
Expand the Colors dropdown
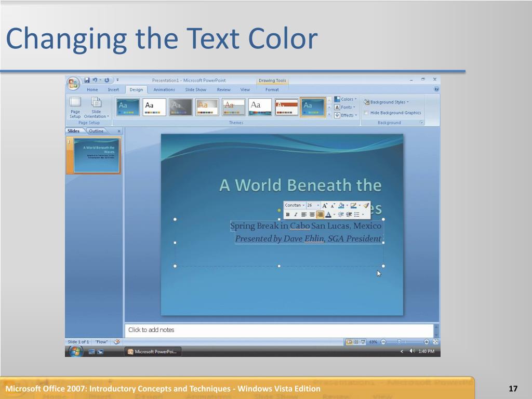[345, 99]
